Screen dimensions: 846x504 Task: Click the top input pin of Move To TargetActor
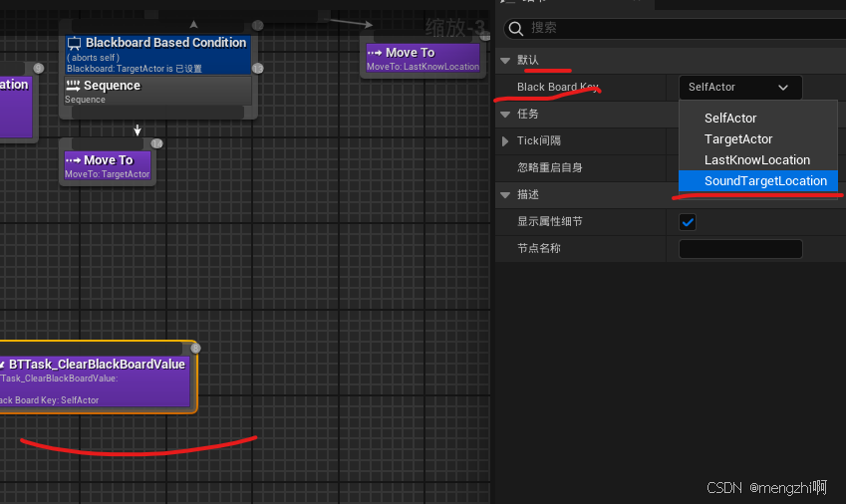(x=108, y=143)
